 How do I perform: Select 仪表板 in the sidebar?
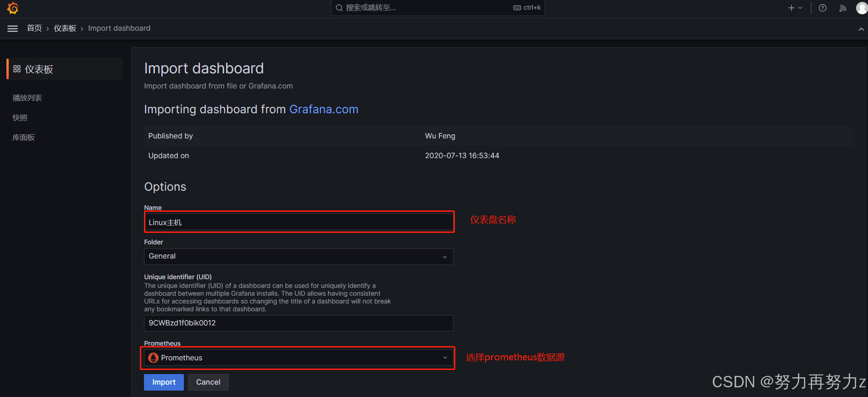(65, 69)
